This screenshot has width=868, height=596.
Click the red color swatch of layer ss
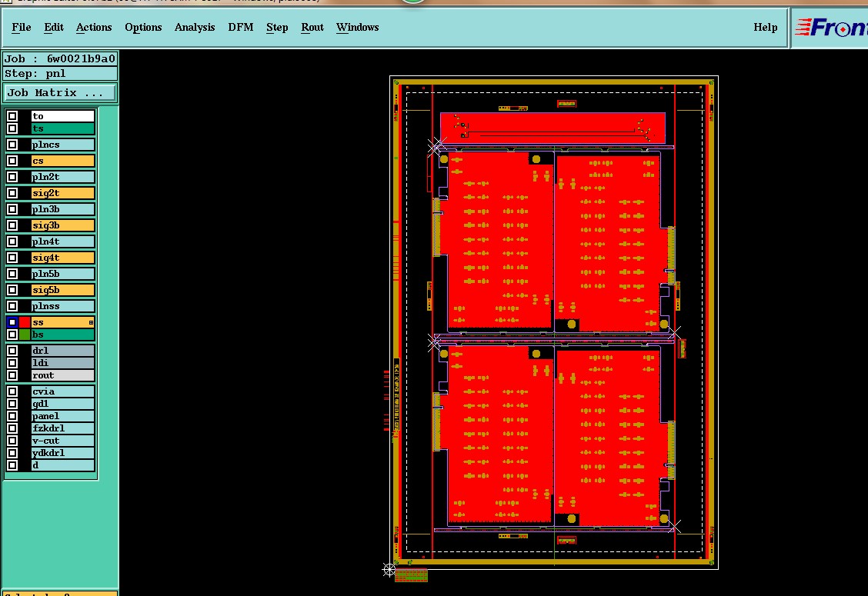click(x=25, y=322)
